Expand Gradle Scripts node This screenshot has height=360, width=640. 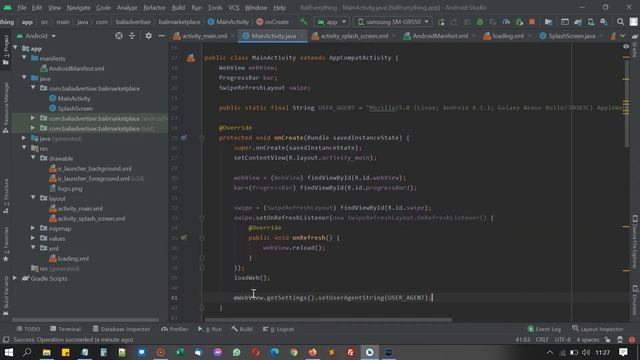pos(15,278)
